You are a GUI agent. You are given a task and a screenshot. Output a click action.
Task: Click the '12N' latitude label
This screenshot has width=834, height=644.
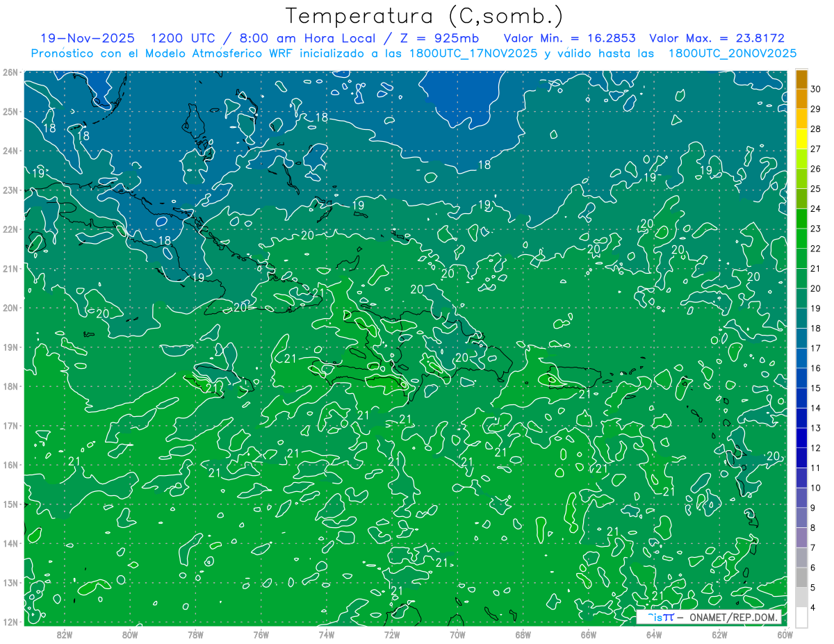point(10,622)
